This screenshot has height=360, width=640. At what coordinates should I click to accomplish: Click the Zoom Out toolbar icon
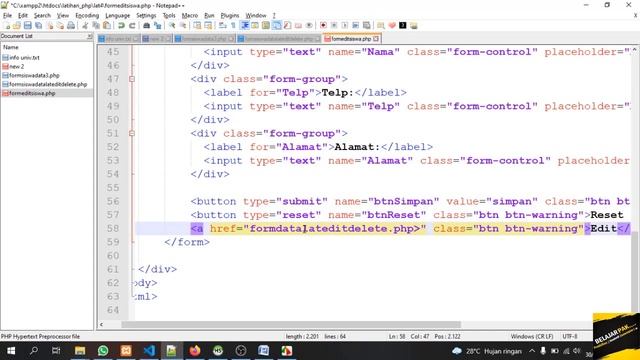coord(183,25)
